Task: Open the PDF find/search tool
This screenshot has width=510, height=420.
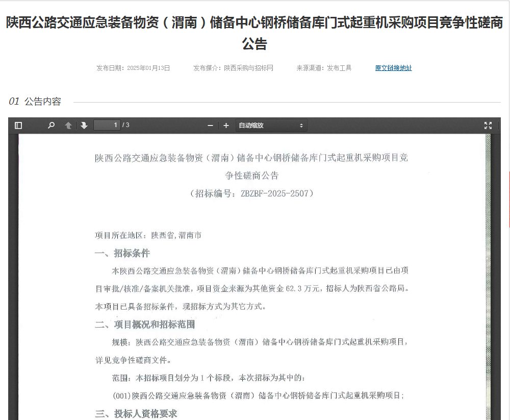Action: 51,126
